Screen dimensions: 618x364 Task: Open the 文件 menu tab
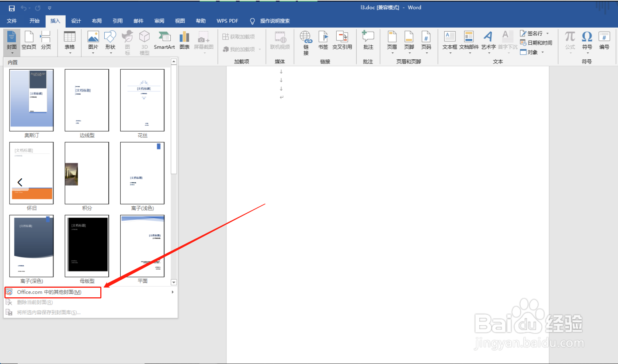[x=12, y=21]
